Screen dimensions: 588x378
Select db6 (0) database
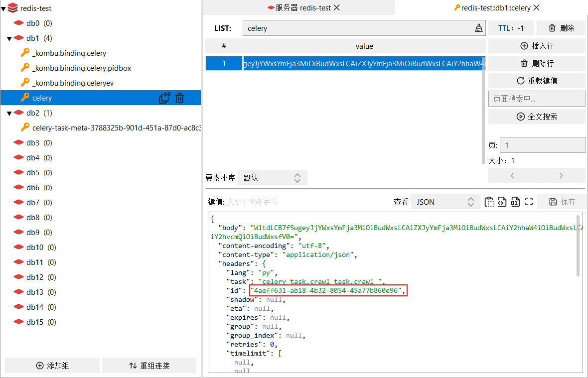point(39,188)
